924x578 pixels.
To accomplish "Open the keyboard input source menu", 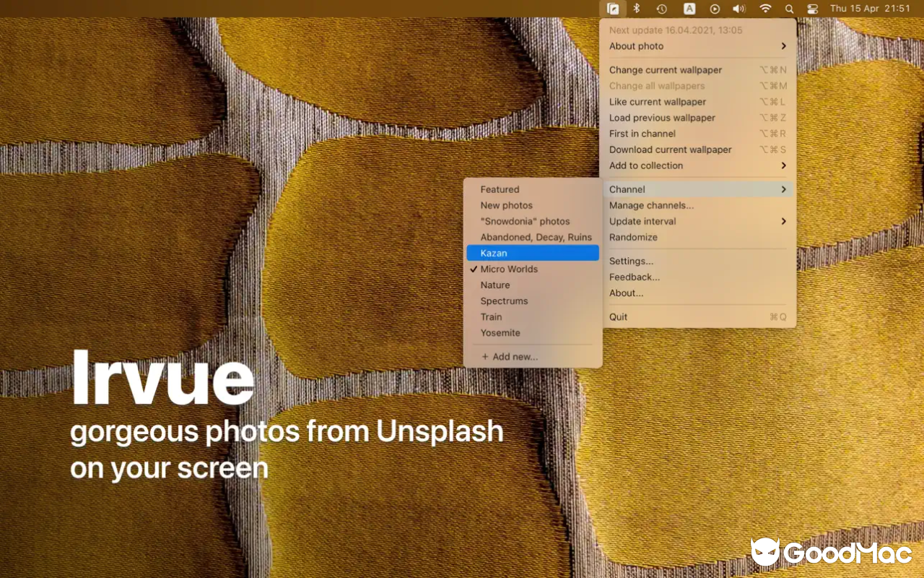I will (x=687, y=9).
